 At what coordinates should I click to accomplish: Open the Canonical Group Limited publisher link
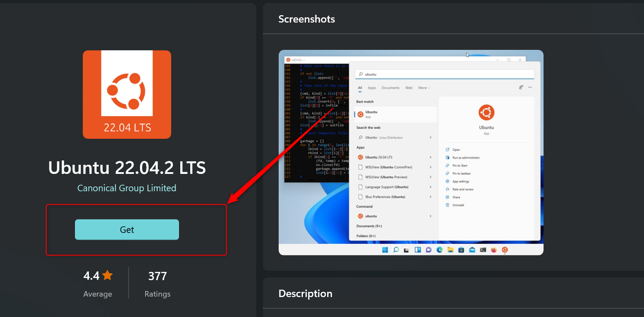pyautogui.click(x=127, y=188)
